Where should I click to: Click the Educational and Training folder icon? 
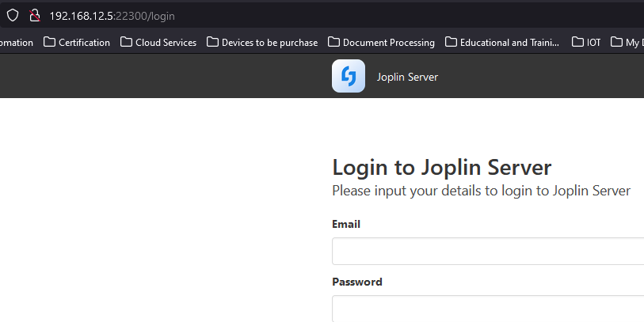(x=451, y=42)
